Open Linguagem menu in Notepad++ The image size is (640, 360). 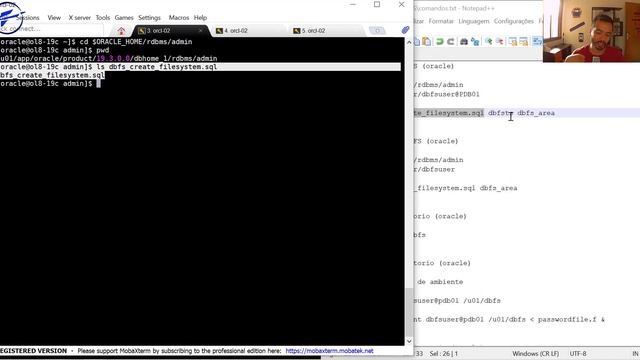click(473, 21)
